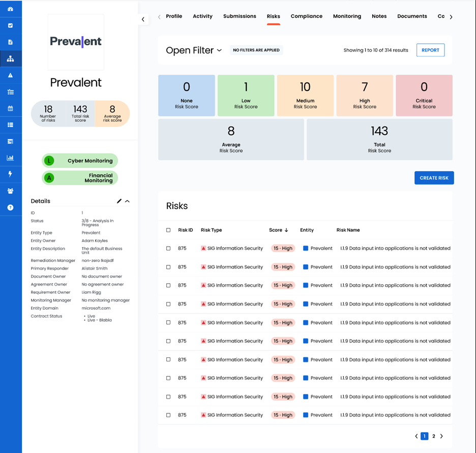Viewport: 476px width, 453px height.
Task: Switch to the Compliance tab
Action: pyautogui.click(x=306, y=16)
